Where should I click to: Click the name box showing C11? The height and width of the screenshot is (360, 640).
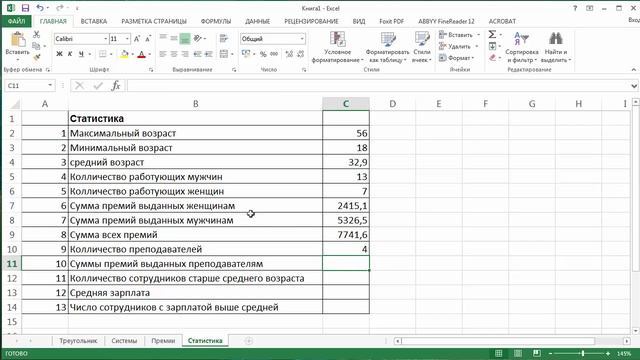(x=26, y=86)
